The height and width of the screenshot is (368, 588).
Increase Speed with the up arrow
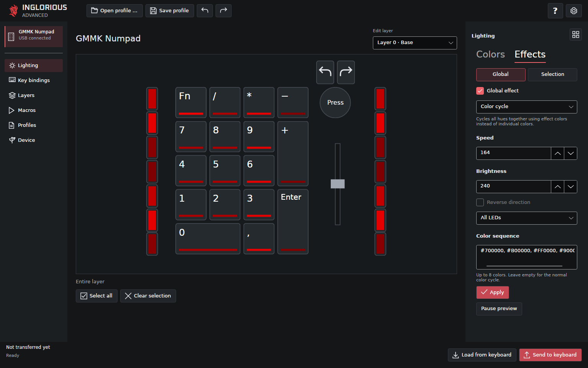[x=558, y=153]
